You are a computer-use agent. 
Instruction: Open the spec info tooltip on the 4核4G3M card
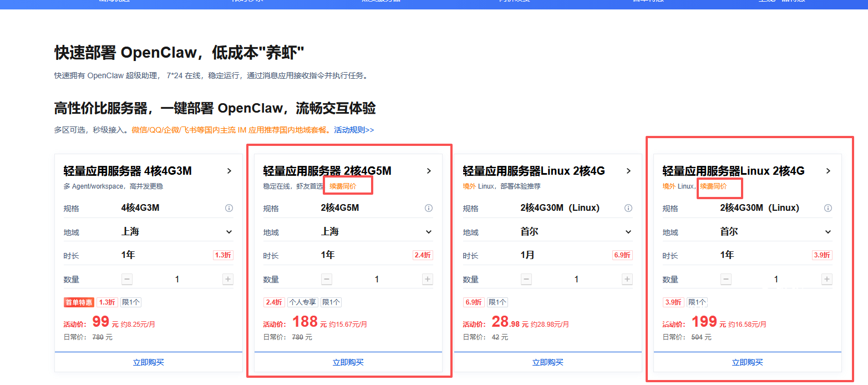point(229,208)
